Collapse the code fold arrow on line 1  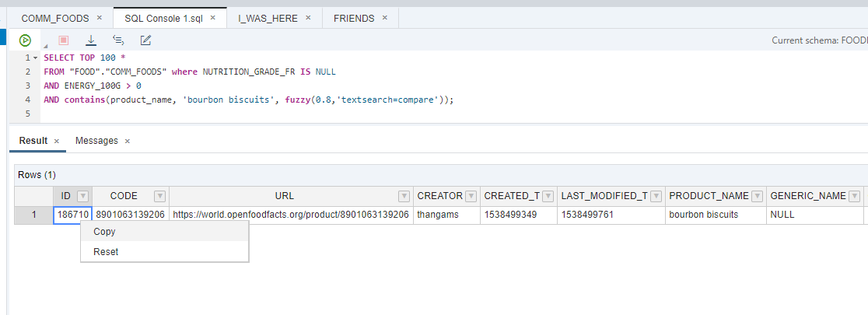(36, 58)
